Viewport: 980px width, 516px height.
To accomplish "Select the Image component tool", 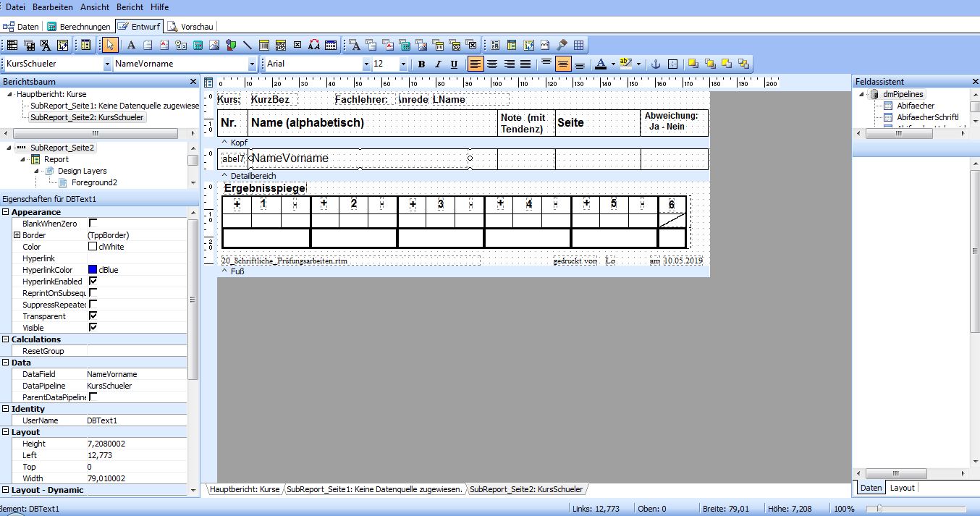I will pos(214,45).
